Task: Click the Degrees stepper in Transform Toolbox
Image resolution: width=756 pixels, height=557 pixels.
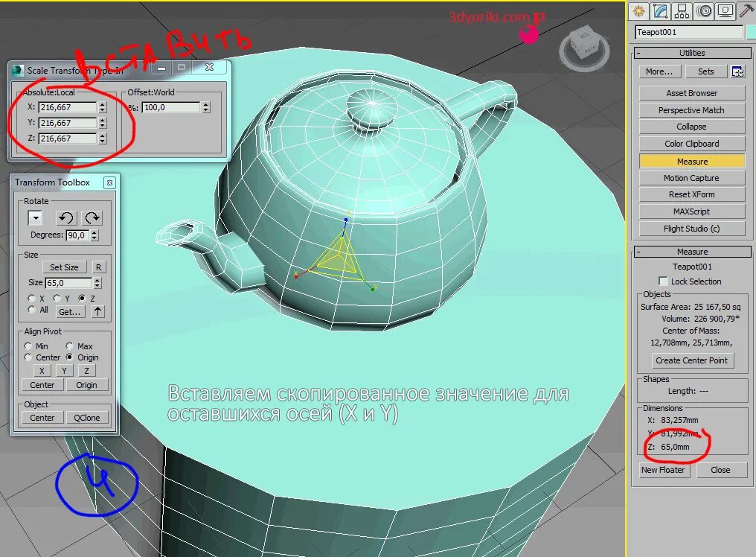Action: point(97,235)
